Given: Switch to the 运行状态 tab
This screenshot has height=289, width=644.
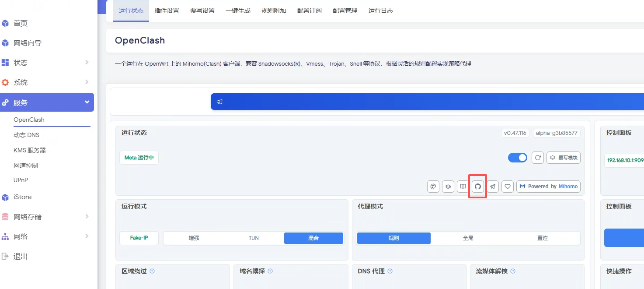Looking at the screenshot, I should coord(131,11).
